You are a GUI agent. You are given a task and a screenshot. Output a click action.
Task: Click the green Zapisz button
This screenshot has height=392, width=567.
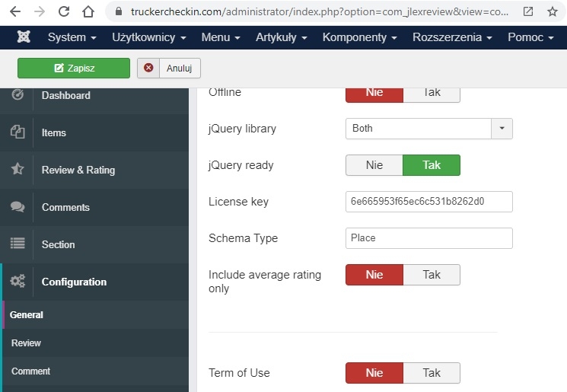[74, 68]
